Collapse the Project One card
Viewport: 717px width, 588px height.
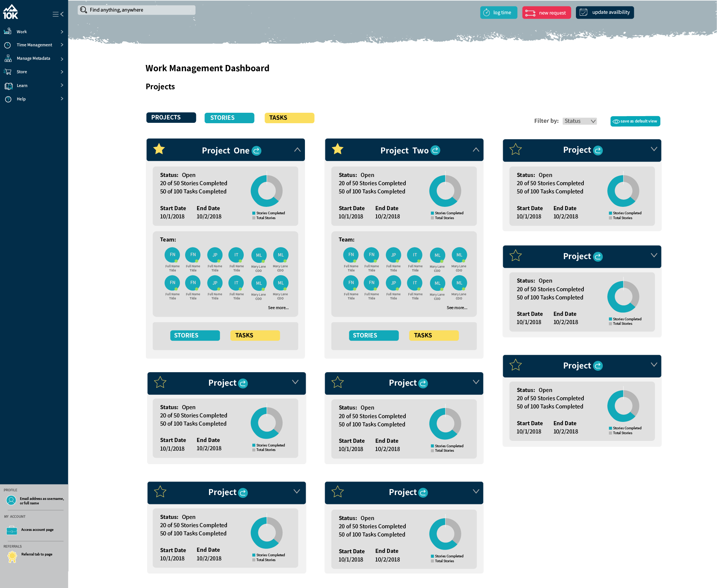coord(297,149)
